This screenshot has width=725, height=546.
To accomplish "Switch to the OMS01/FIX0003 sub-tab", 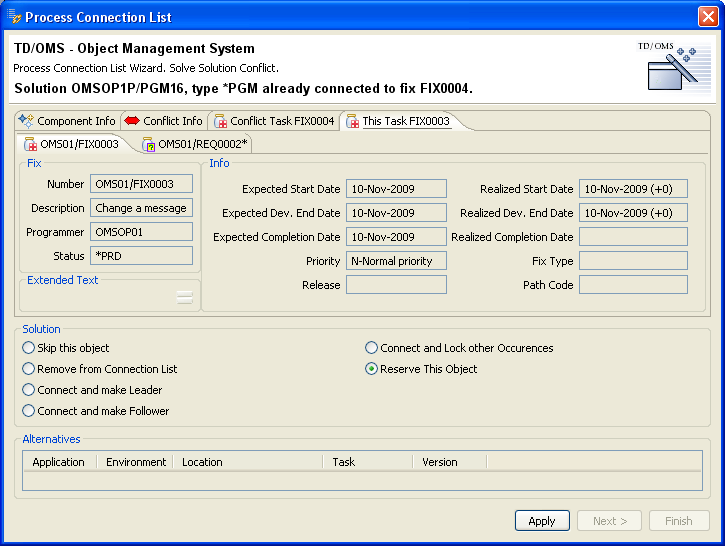I will point(79,145).
